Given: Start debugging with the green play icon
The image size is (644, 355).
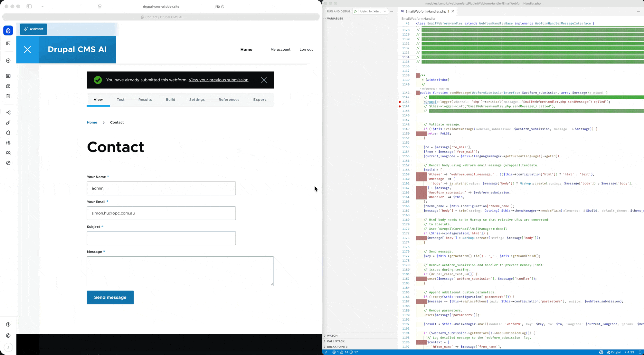Looking at the screenshot, I should click(355, 11).
